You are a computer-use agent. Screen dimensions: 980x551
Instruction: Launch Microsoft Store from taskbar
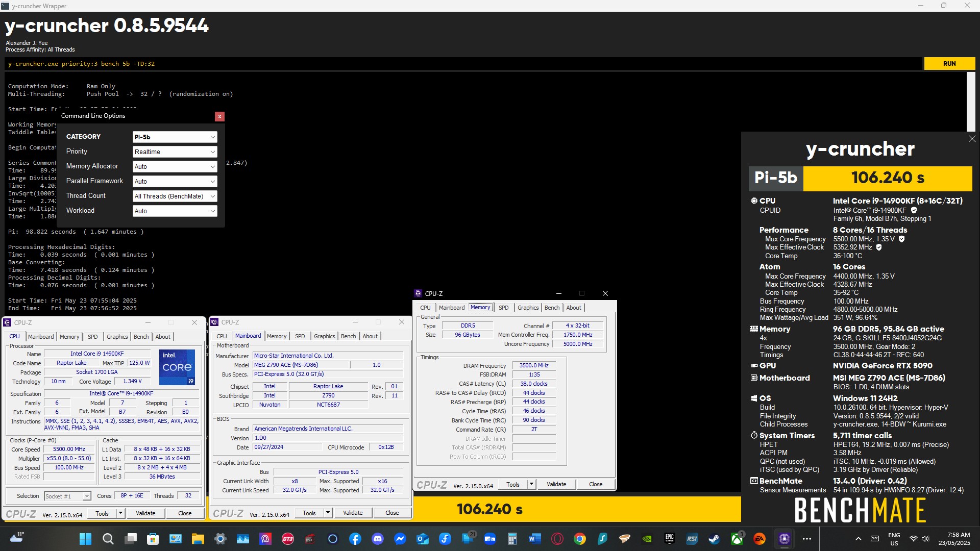pyautogui.click(x=153, y=539)
